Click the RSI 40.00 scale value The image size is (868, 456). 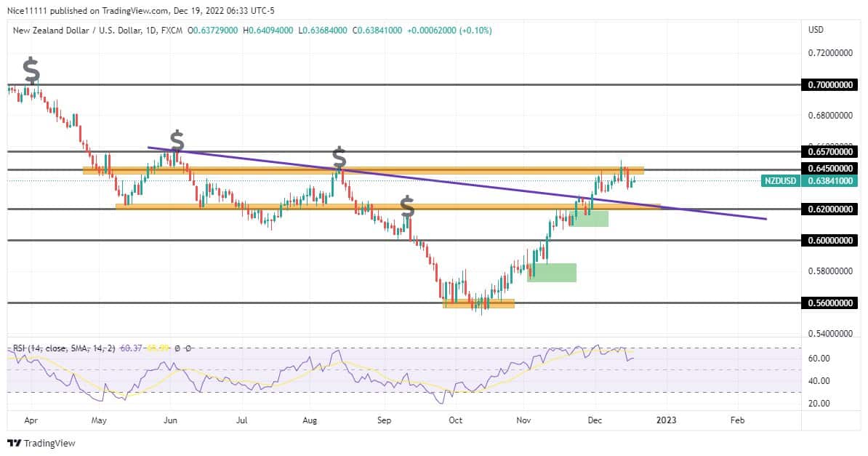[819, 381]
